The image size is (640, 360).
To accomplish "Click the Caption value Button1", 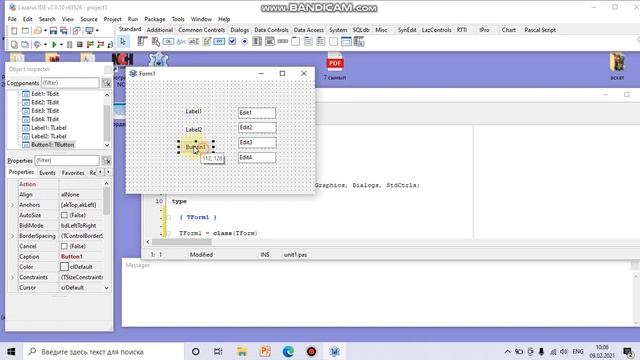I will point(72,256).
